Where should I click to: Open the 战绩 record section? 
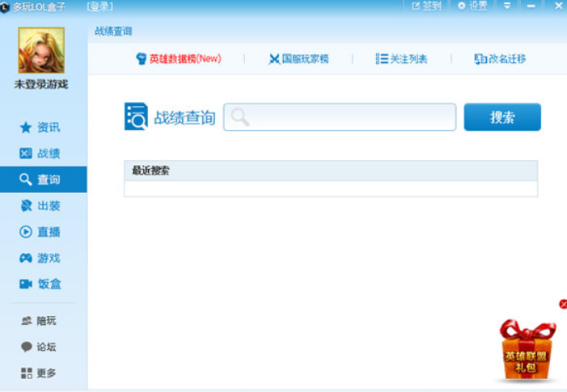click(40, 154)
